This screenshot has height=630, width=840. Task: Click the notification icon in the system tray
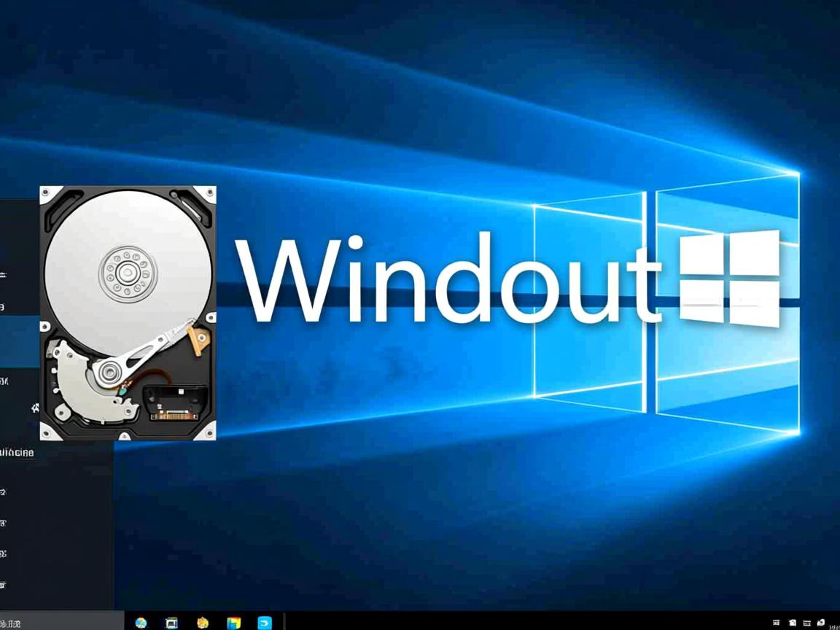point(820,622)
